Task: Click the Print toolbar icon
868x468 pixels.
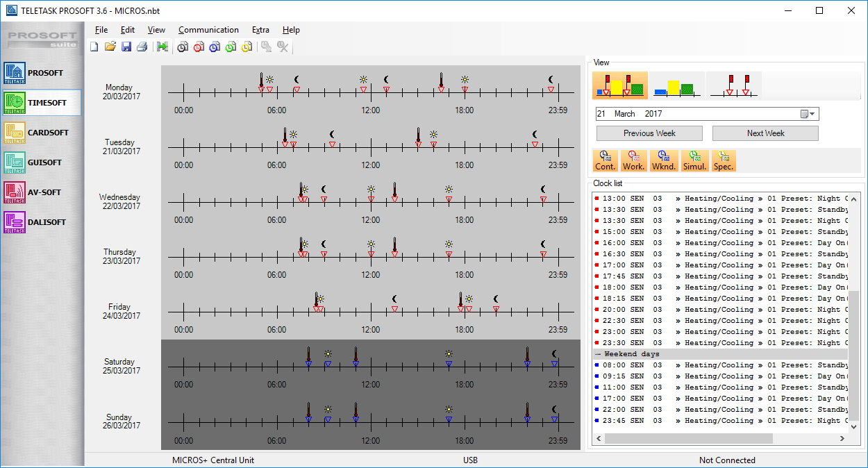Action: [x=142, y=47]
